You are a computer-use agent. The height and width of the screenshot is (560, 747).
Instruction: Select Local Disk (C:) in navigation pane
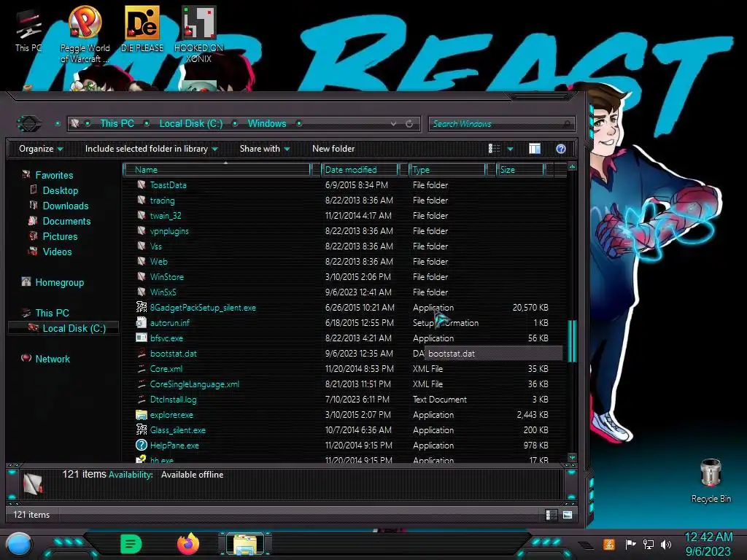point(74,328)
